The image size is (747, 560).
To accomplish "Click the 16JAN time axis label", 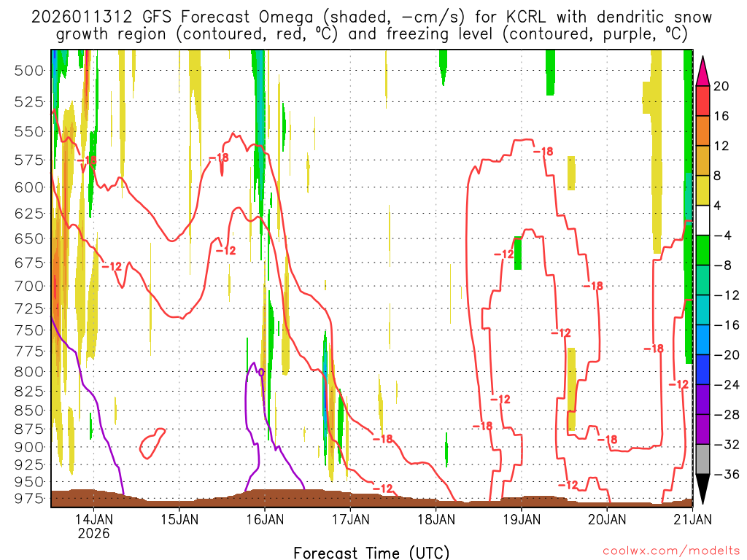I will (x=264, y=518).
